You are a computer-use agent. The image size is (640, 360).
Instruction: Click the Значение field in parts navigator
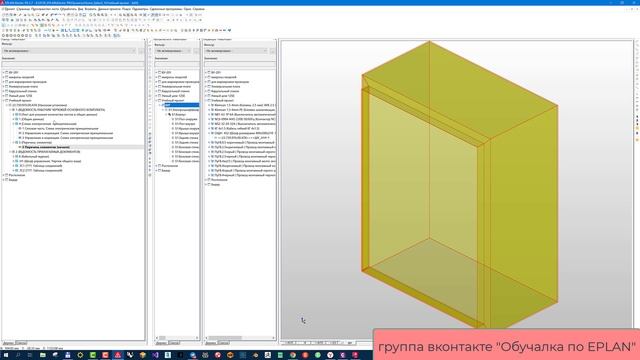240,64
